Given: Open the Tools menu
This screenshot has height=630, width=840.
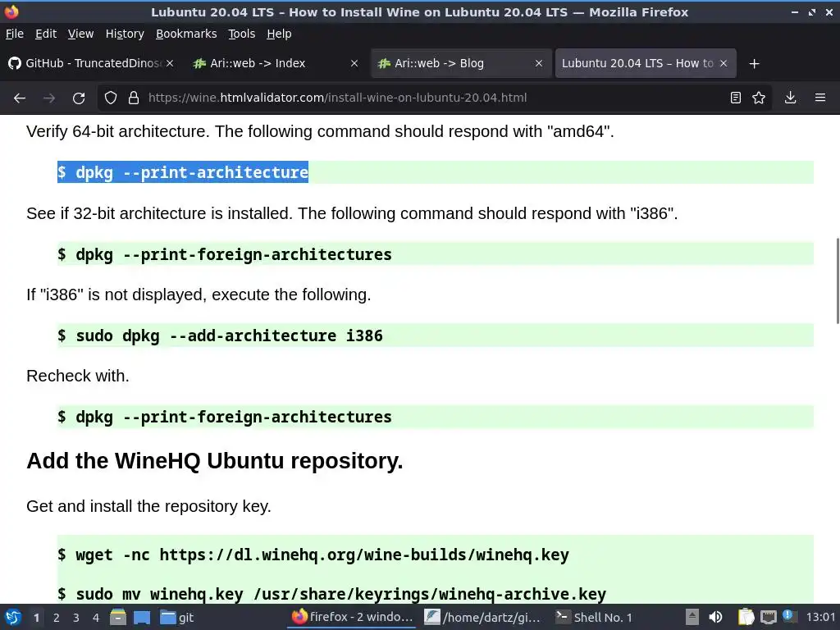Looking at the screenshot, I should click(242, 34).
